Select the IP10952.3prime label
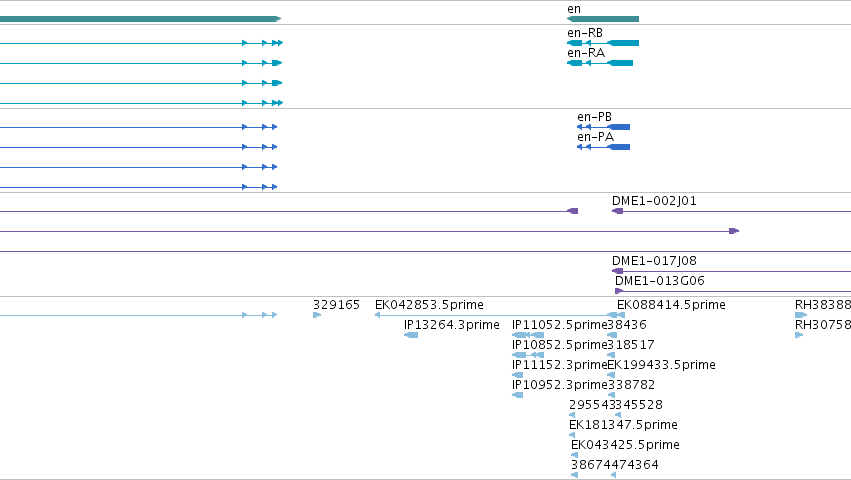Viewport: 851px width, 480px height. coord(560,385)
